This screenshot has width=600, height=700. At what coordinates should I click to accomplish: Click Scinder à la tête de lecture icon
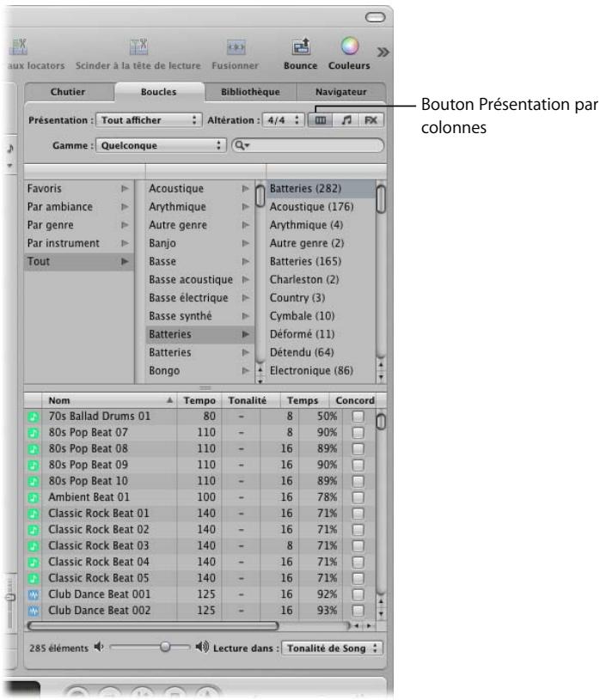pyautogui.click(x=138, y=46)
